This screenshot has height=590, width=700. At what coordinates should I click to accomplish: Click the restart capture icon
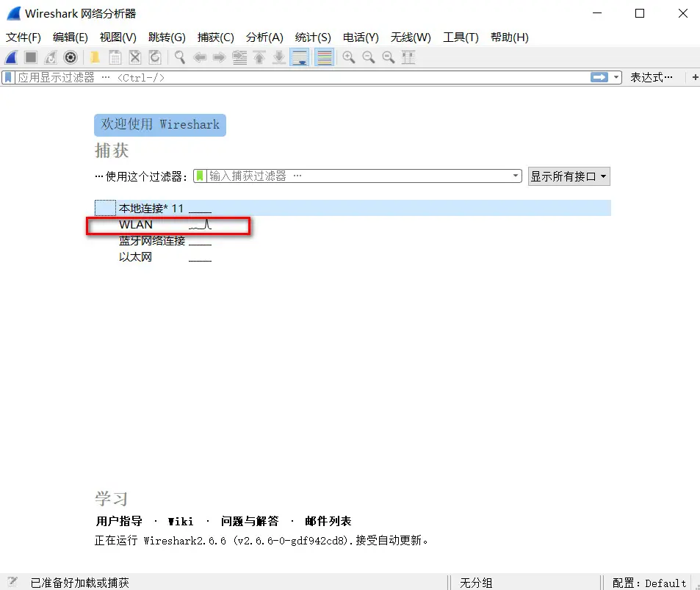pyautogui.click(x=51, y=57)
